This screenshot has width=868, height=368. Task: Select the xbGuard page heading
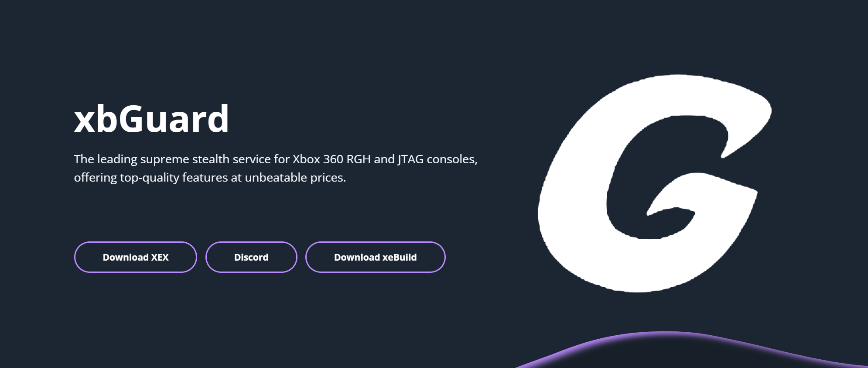coord(151,119)
